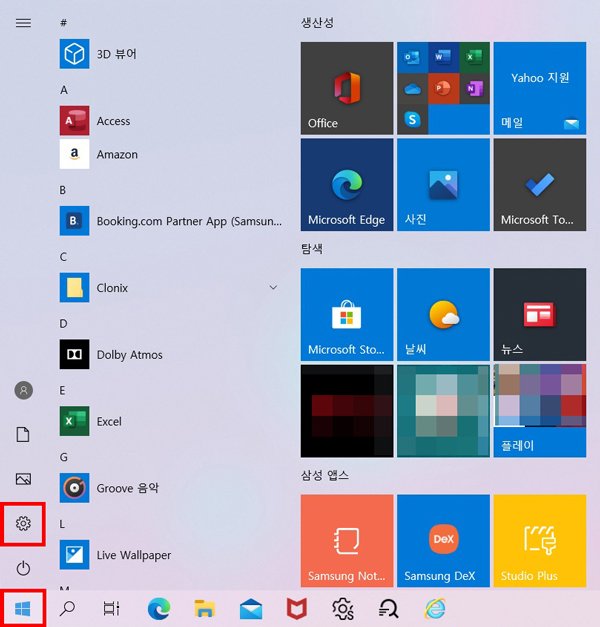Launch Groove 음악
Screen dimensions: 600x627
tap(170, 488)
